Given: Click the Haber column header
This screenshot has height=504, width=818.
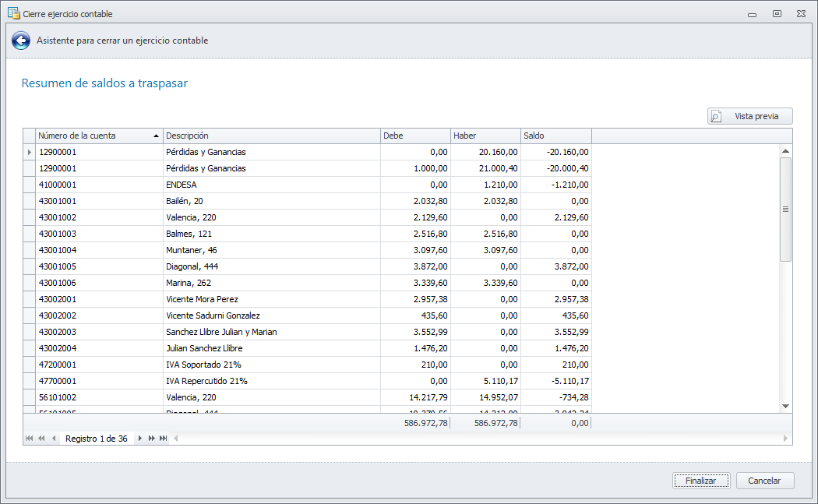Looking at the screenshot, I should point(485,136).
